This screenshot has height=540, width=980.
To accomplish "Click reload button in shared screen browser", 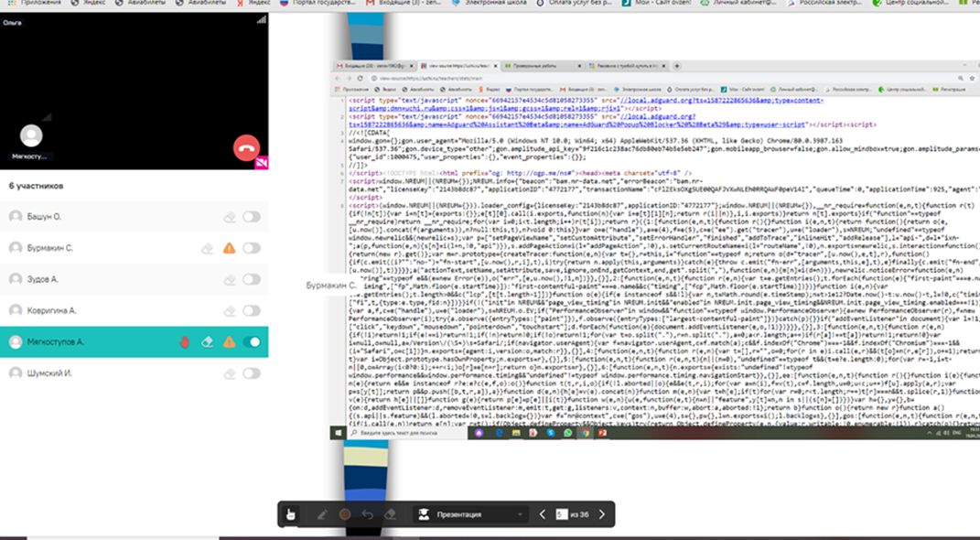I will pos(360,79).
